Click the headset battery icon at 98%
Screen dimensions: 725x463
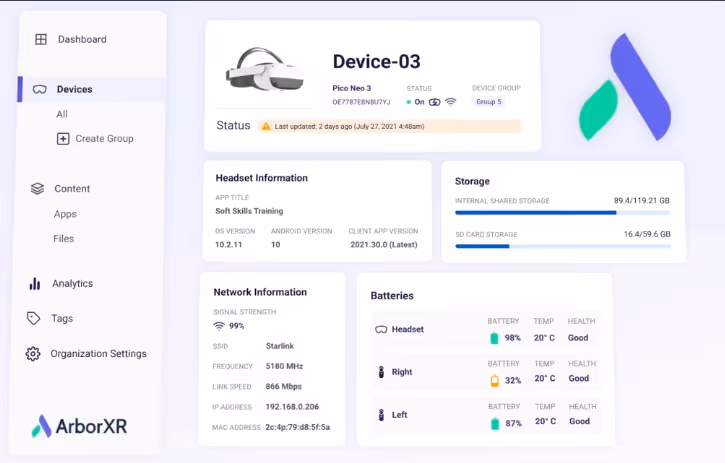click(x=494, y=338)
